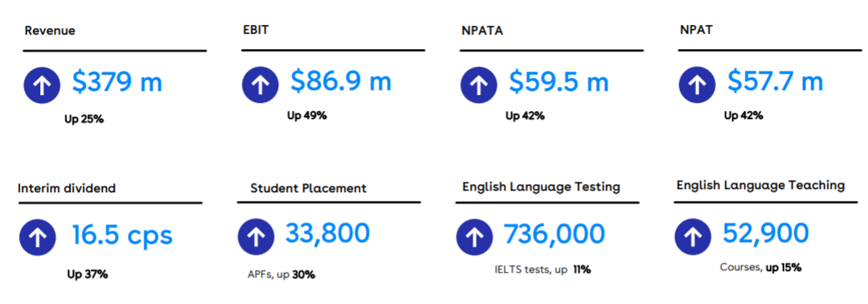Screen dimensions: 868x304
Task: Select the arrow icon beside $59.5 m
Action: [x=479, y=84]
